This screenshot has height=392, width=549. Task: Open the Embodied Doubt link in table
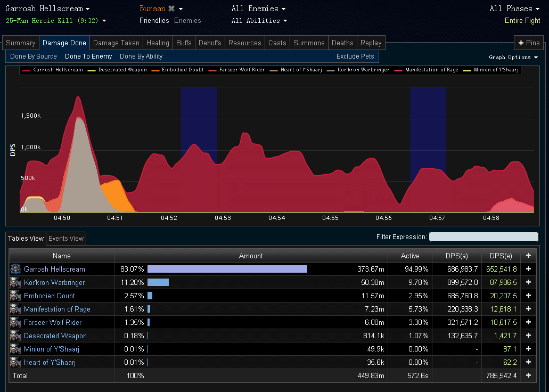tap(49, 296)
